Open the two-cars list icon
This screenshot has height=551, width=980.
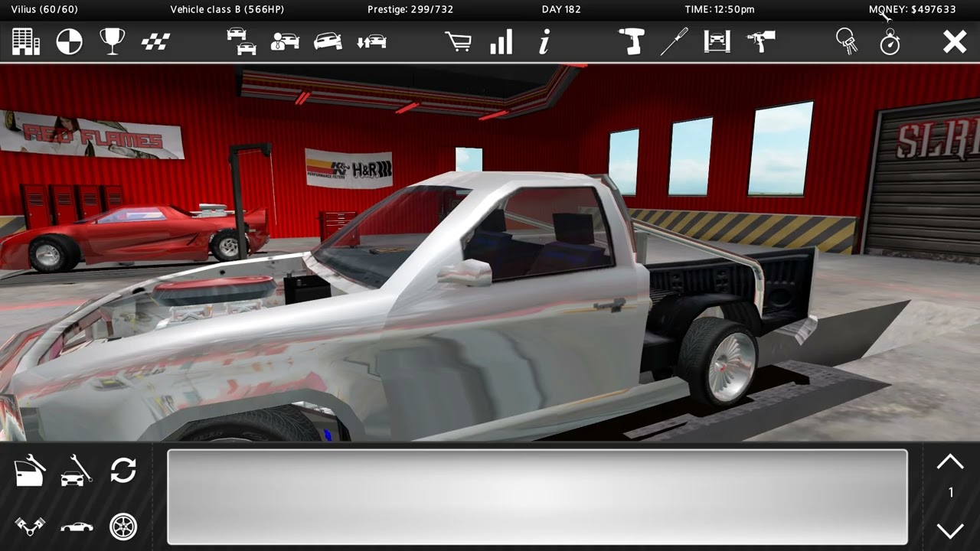(241, 41)
